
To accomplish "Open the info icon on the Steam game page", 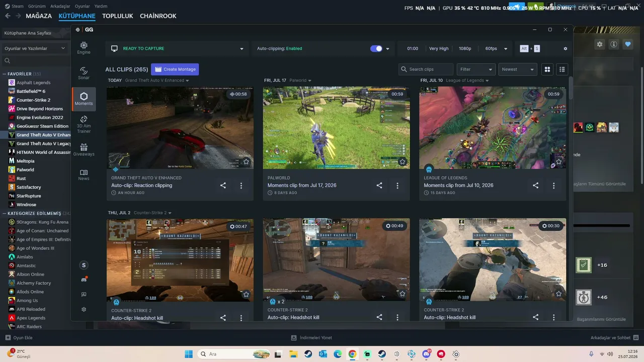I will pyautogui.click(x=614, y=44).
